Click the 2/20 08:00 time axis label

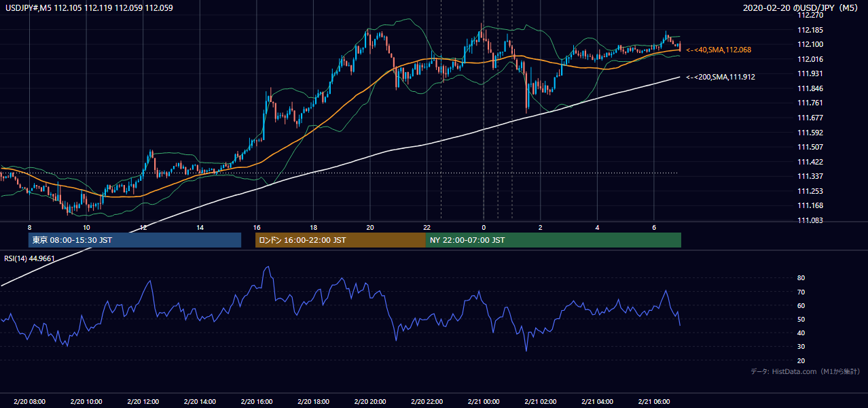(x=29, y=402)
